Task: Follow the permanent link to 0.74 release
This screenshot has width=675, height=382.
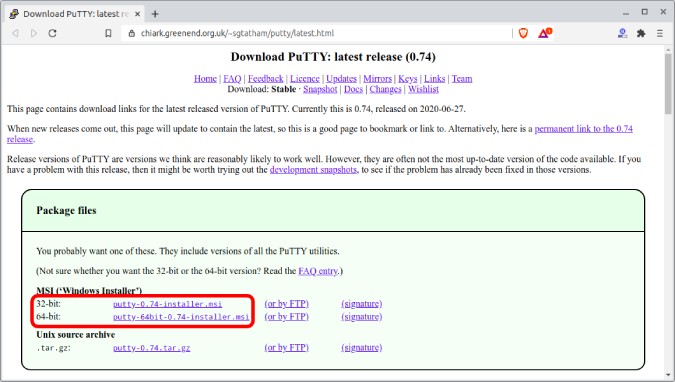Action: [x=583, y=129]
